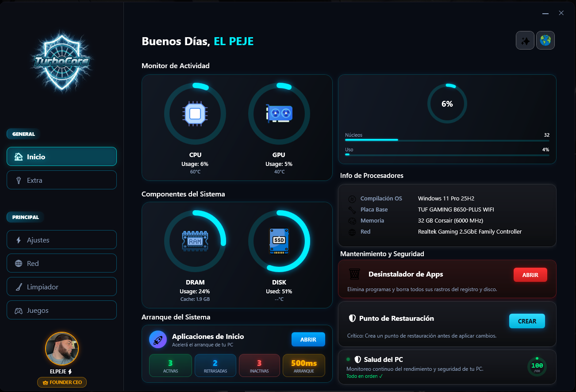Click the GENERAL section label
The image size is (576, 392).
coord(23,134)
